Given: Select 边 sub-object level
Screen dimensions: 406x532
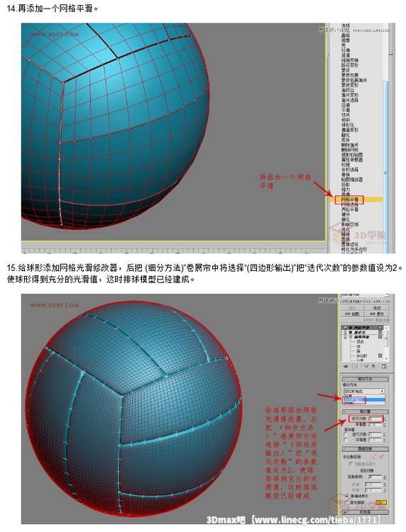Looking at the screenshot, I should pyautogui.click(x=358, y=347).
